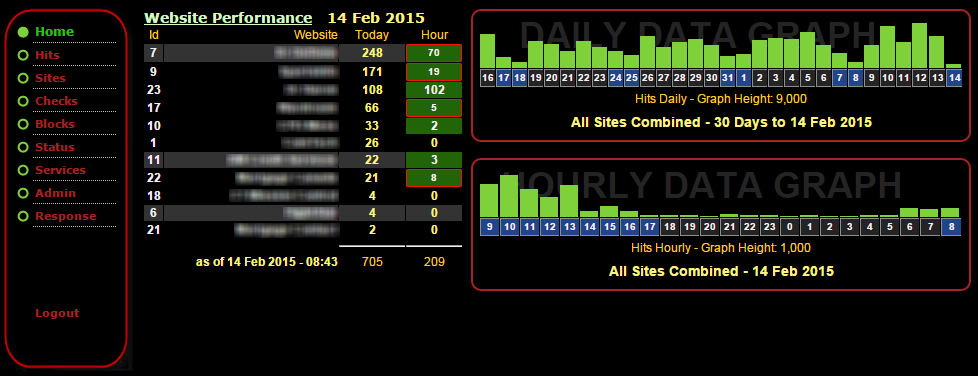This screenshot has height=376, width=978.
Task: Click the Hour value 102 for site 23
Action: [x=434, y=90]
